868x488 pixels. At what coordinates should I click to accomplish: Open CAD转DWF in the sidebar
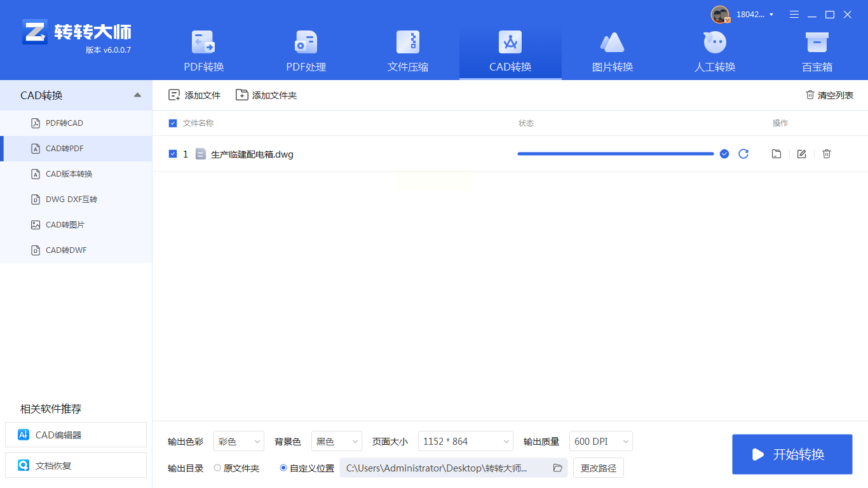click(76, 250)
